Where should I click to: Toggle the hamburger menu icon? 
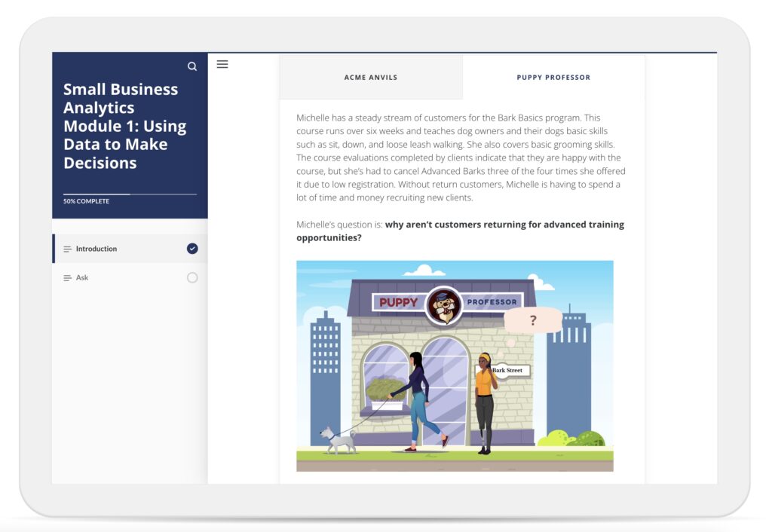(222, 64)
